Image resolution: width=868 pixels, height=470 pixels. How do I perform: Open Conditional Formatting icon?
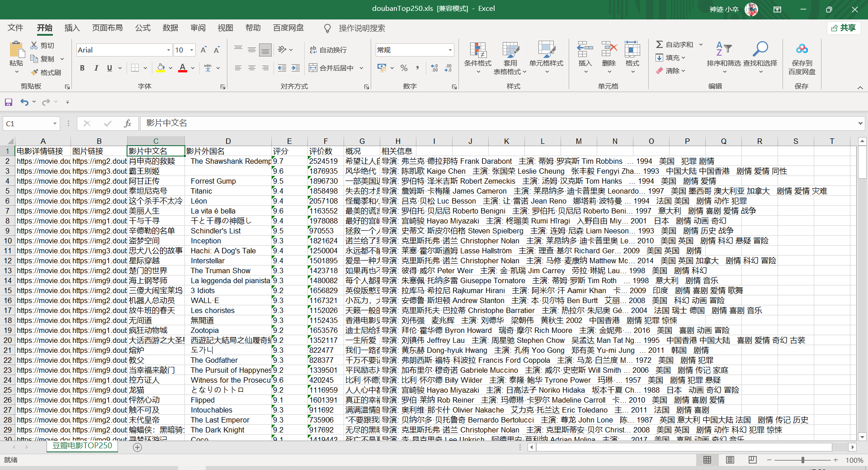point(477,50)
